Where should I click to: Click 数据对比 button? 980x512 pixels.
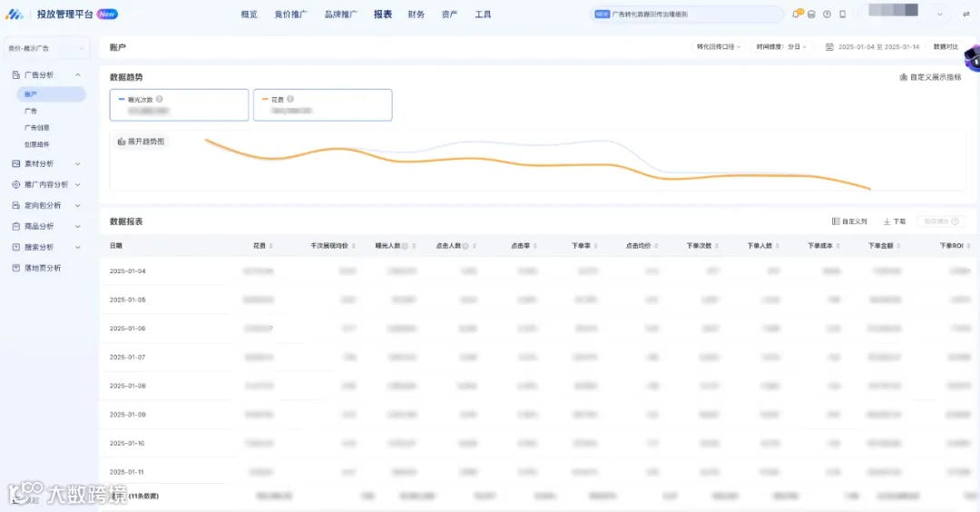pyautogui.click(x=946, y=47)
